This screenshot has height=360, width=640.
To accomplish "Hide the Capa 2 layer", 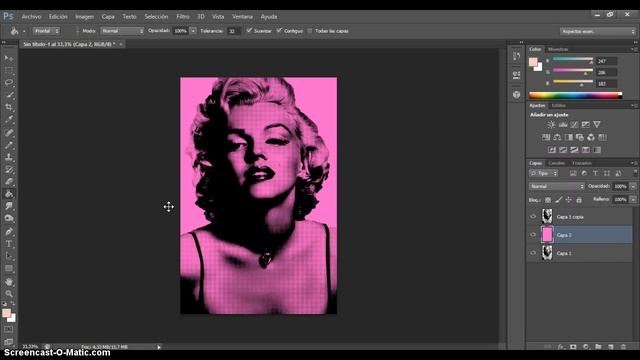I will point(533,235).
